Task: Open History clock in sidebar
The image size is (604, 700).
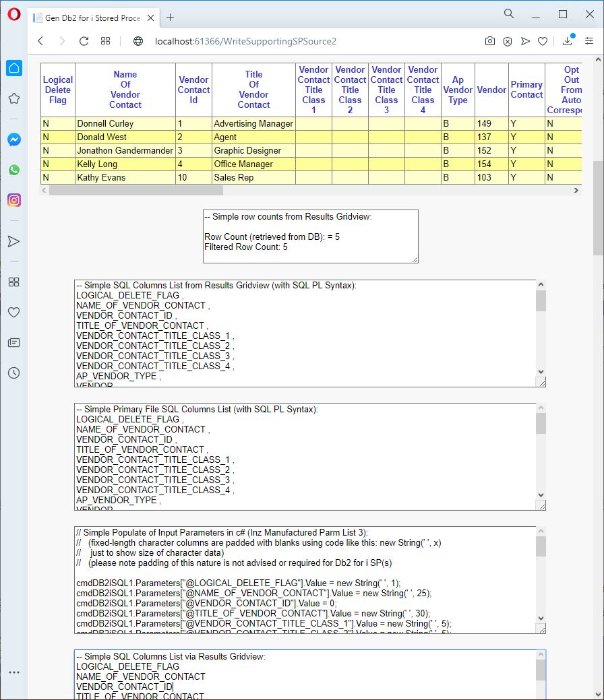Action: 14,373
